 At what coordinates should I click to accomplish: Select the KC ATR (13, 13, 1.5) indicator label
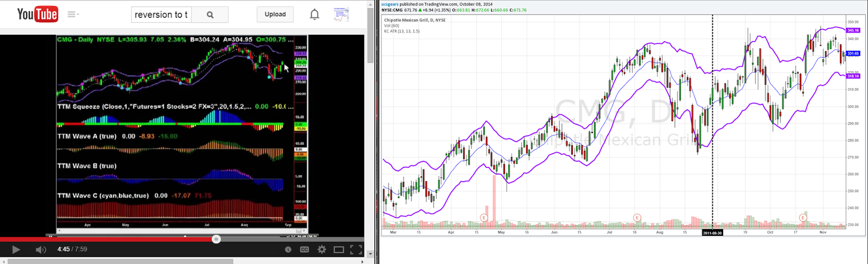point(401,31)
